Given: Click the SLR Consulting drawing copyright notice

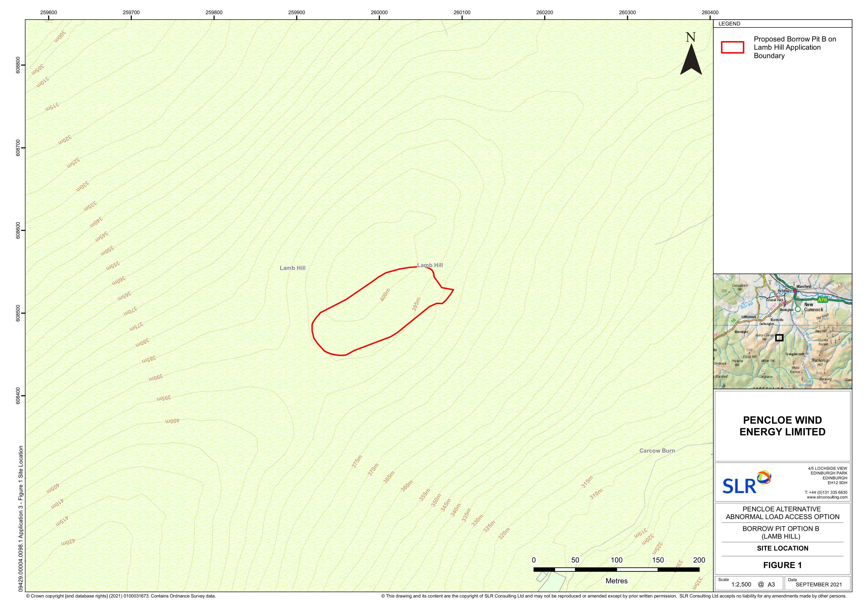Looking at the screenshot, I should click(614, 596).
